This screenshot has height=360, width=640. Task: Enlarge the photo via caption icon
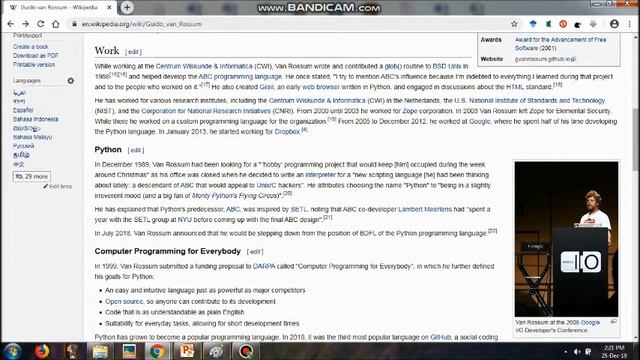tap(613, 322)
